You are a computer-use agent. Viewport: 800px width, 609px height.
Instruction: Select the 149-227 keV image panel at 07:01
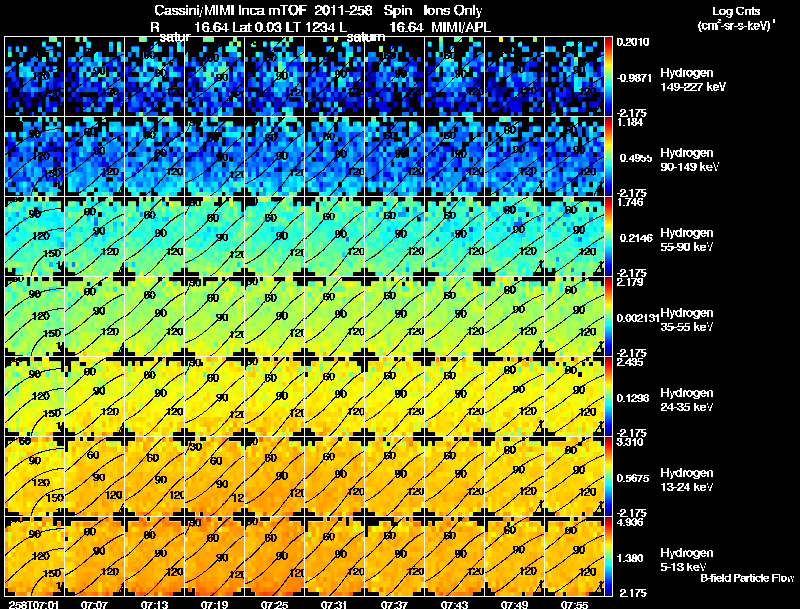pyautogui.click(x=34, y=77)
